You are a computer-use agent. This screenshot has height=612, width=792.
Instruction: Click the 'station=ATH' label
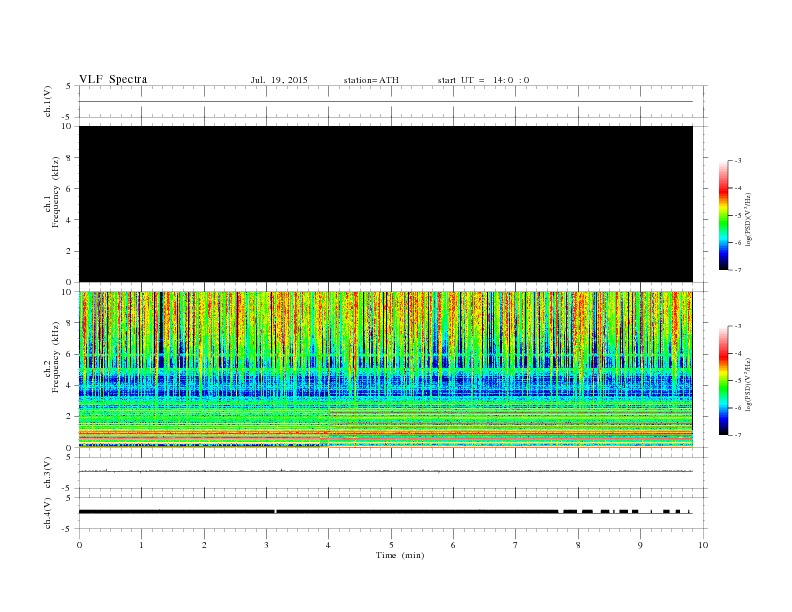pos(371,80)
